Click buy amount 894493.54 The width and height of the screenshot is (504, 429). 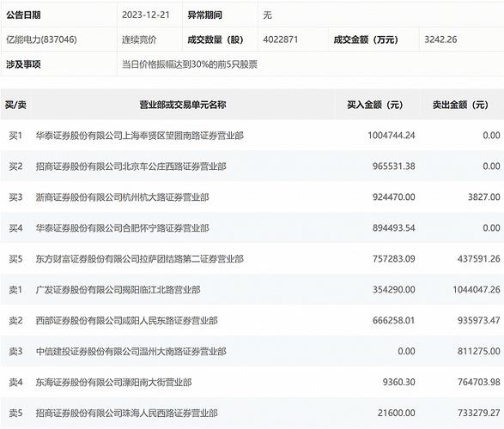[x=394, y=228]
